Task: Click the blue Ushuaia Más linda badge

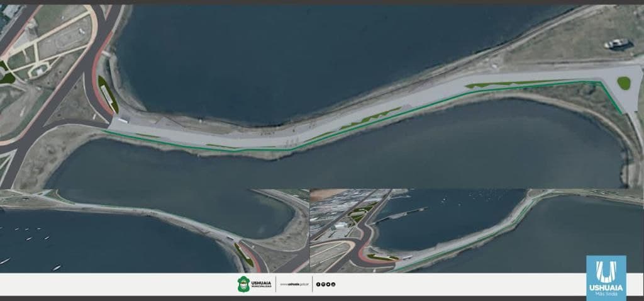Action: tap(606, 277)
